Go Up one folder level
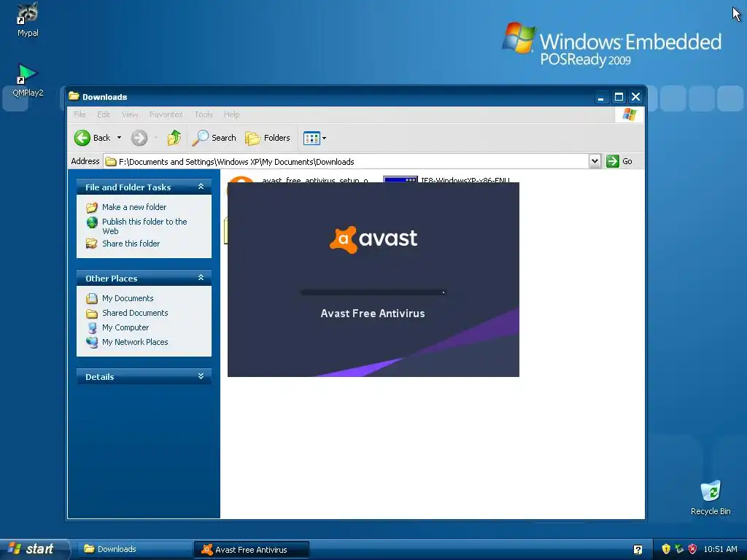 [x=174, y=138]
